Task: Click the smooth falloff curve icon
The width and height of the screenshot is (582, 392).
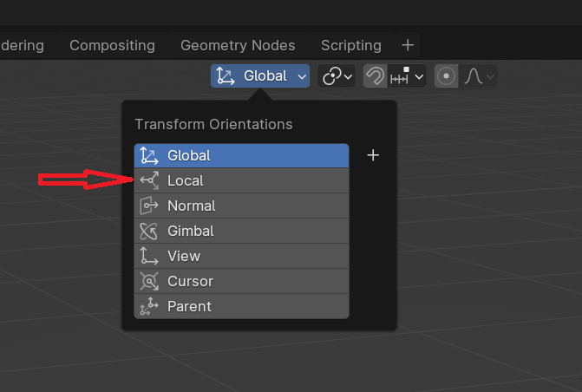Action: pos(474,76)
